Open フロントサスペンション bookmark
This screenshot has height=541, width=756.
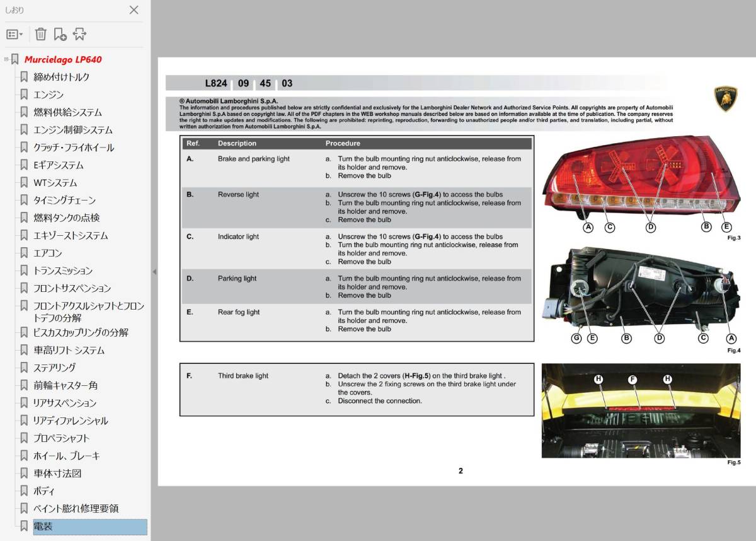pos(72,288)
